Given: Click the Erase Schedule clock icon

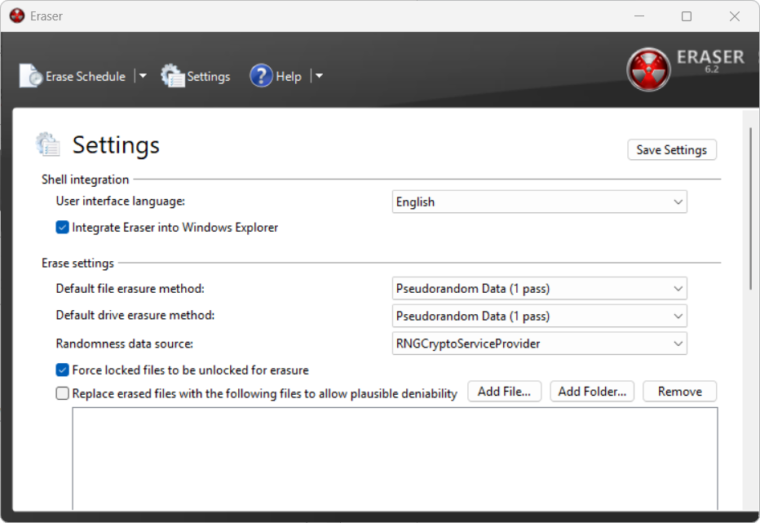Looking at the screenshot, I should coord(31,76).
